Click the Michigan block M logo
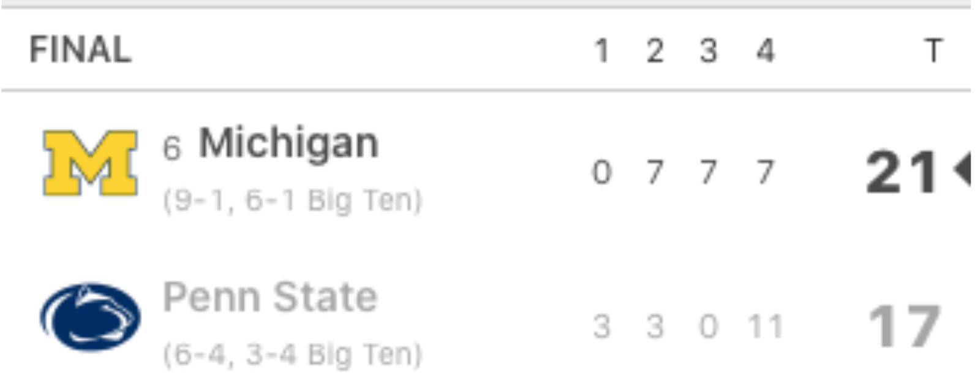Image resolution: width=980 pixels, height=391 pixels. click(91, 163)
